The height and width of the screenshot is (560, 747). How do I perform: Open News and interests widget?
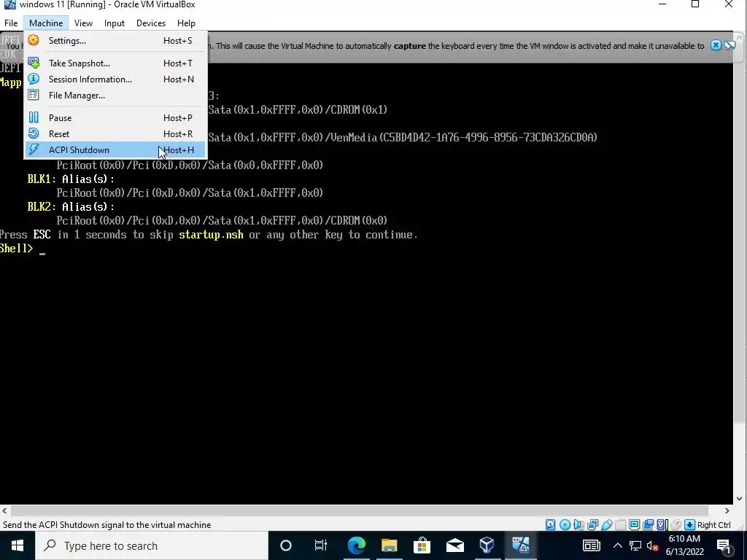pyautogui.click(x=591, y=545)
